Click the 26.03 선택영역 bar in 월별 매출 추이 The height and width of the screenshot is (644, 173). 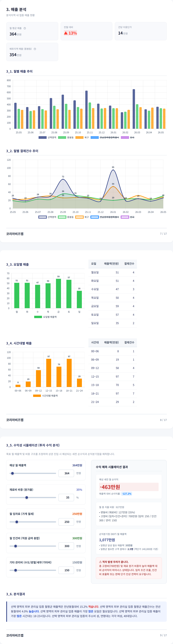pos(134,109)
